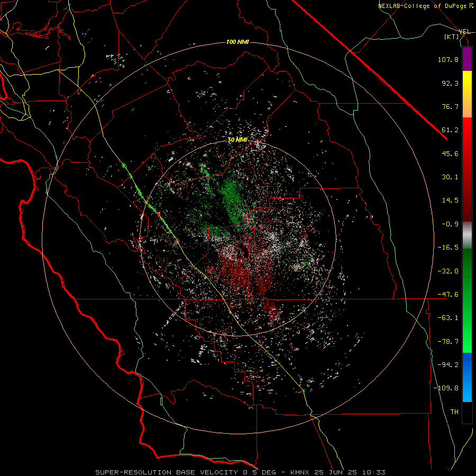Select the 45.6 scale value
This screenshot has height=476, width=476.
tap(450, 153)
